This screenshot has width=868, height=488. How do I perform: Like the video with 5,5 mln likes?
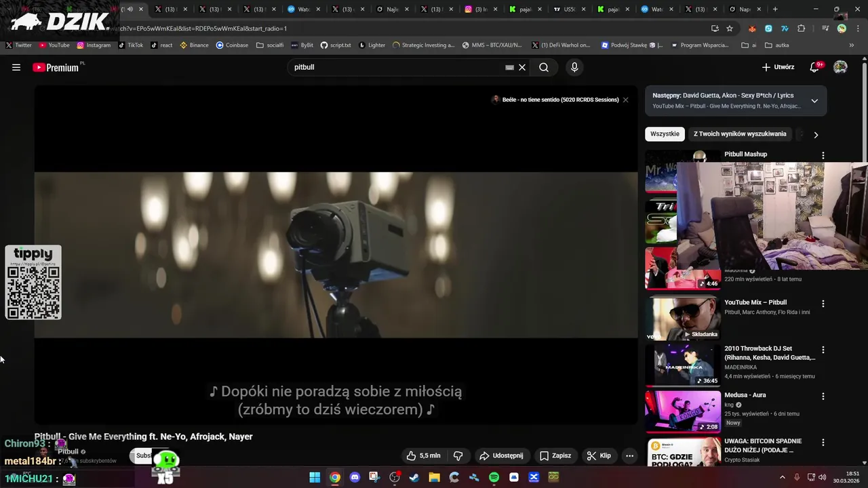tap(423, 456)
